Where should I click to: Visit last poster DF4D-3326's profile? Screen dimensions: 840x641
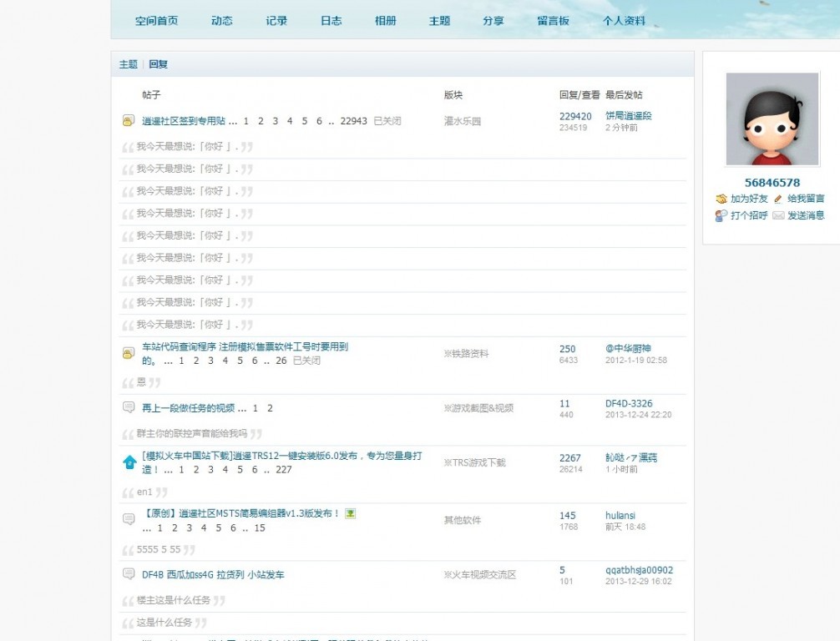pyautogui.click(x=629, y=403)
